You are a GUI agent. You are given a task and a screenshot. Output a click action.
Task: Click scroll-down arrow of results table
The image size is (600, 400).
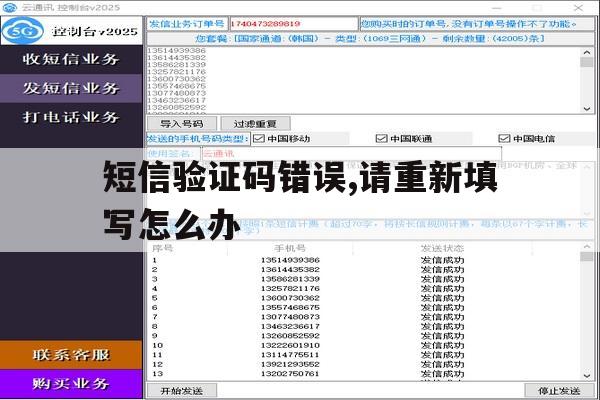click(587, 376)
